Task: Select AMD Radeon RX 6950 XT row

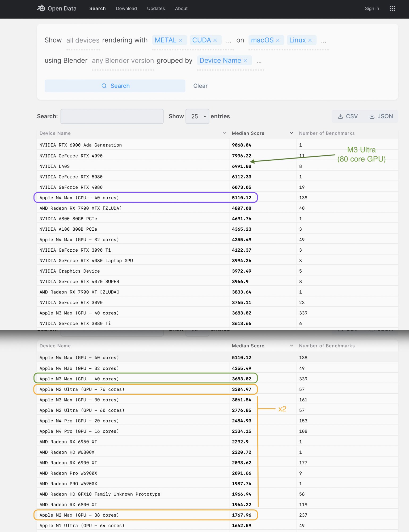Action: [x=217, y=442]
